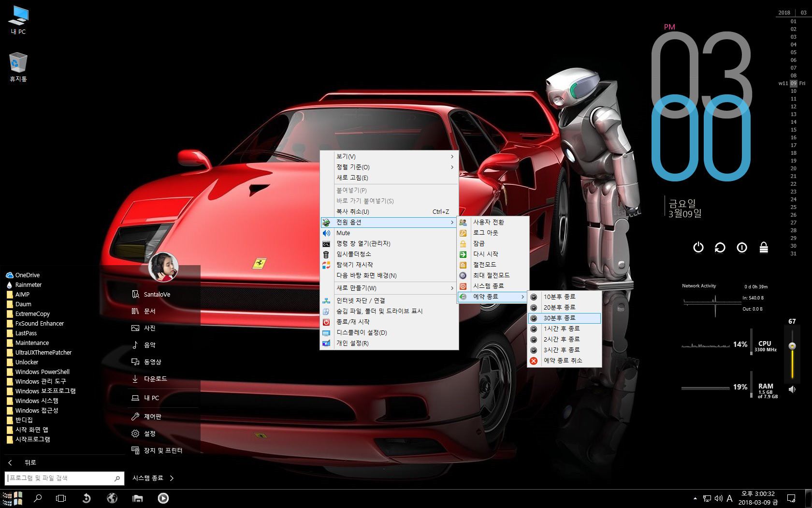This screenshot has width=812, height=508.
Task: Click the Rainmeter volume slider knob
Action: (x=792, y=346)
